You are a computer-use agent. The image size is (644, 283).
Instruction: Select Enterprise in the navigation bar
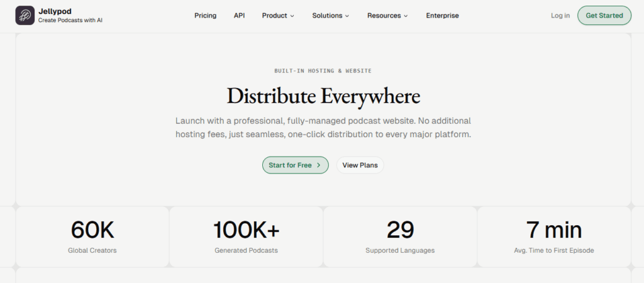click(442, 16)
